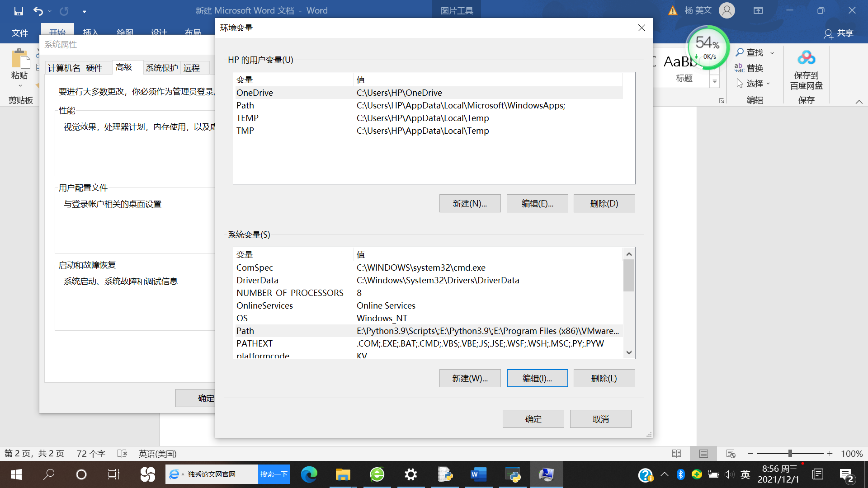The width and height of the screenshot is (868, 488).
Task: Click Edit (编辑(E)...) for user variables
Action: (x=537, y=203)
